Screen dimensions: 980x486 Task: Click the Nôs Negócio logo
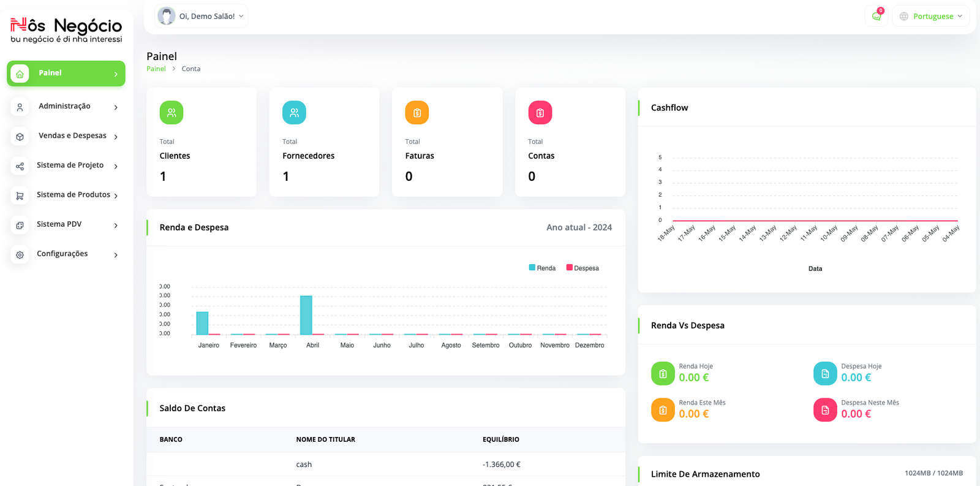(x=66, y=30)
